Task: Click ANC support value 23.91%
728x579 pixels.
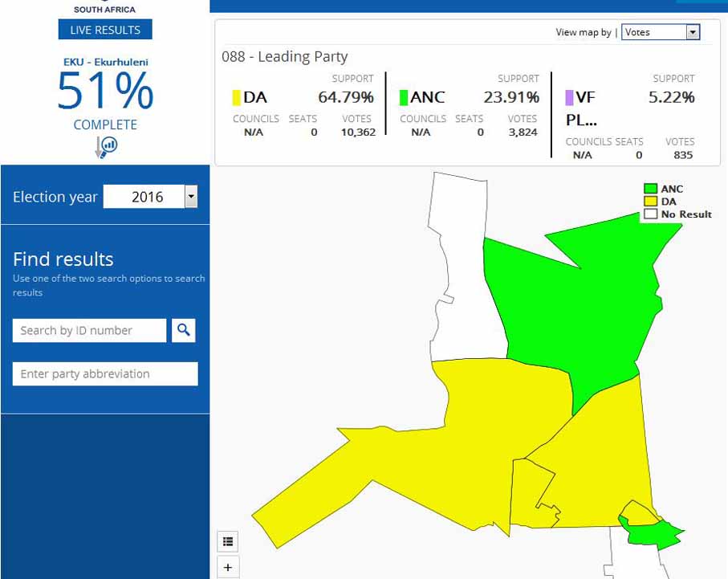Action: point(511,98)
